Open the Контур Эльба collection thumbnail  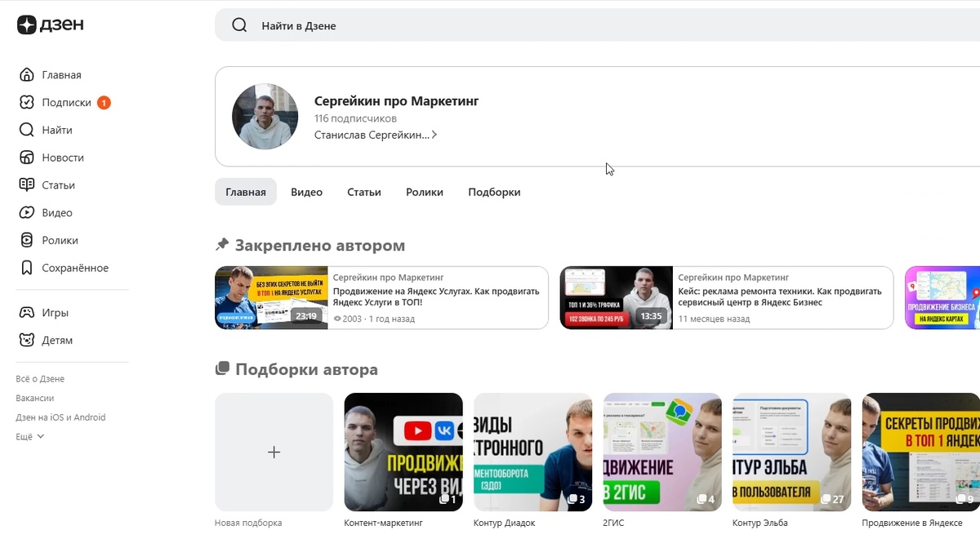(x=791, y=452)
